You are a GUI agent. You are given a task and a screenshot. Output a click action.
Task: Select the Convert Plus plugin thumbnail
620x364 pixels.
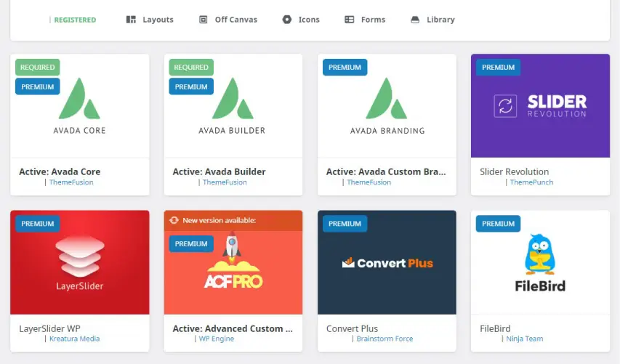387,263
